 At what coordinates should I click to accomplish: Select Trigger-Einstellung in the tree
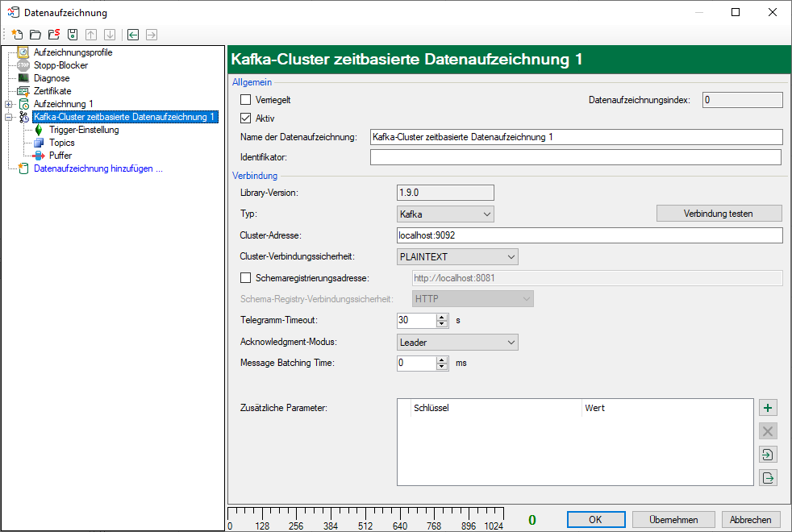[83, 130]
